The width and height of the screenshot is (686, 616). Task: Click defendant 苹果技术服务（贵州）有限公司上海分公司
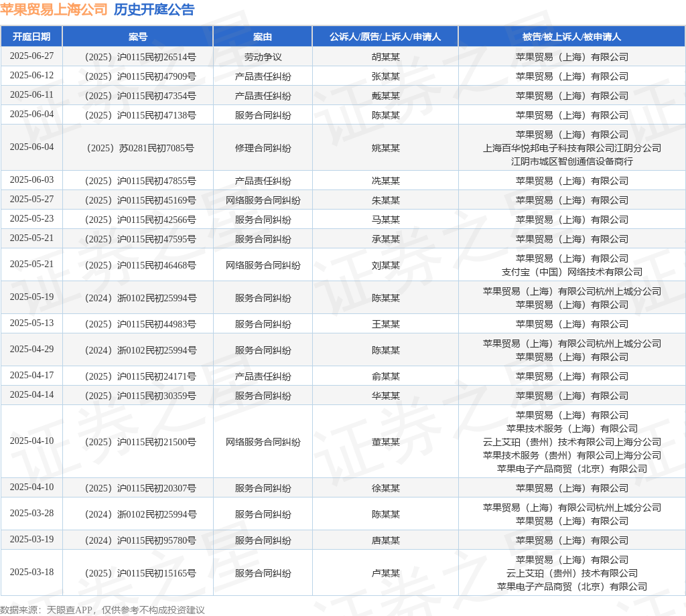(x=572, y=455)
